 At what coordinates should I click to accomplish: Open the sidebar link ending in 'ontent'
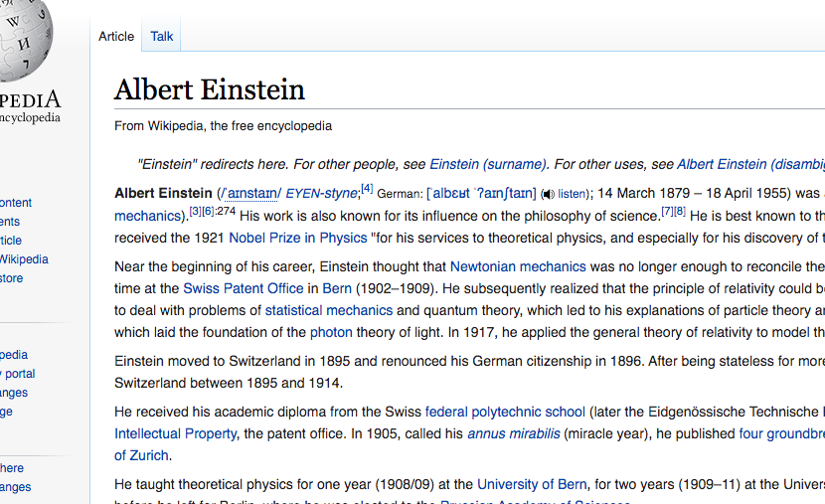point(16,203)
